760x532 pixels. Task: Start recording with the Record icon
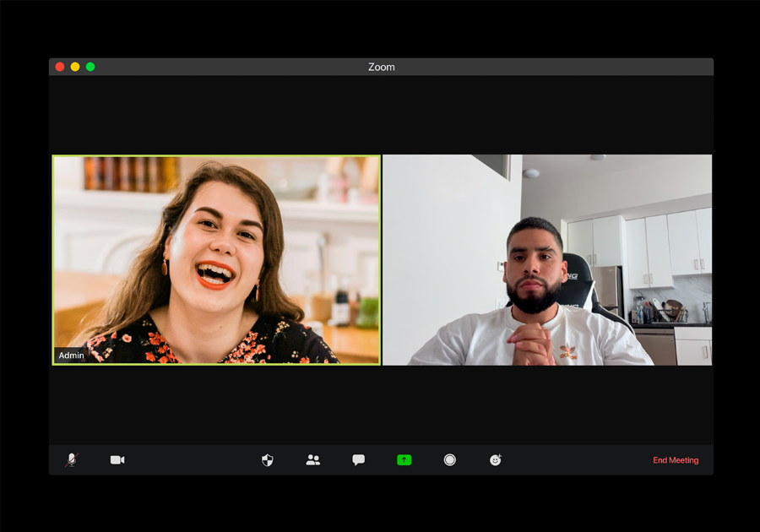point(450,460)
